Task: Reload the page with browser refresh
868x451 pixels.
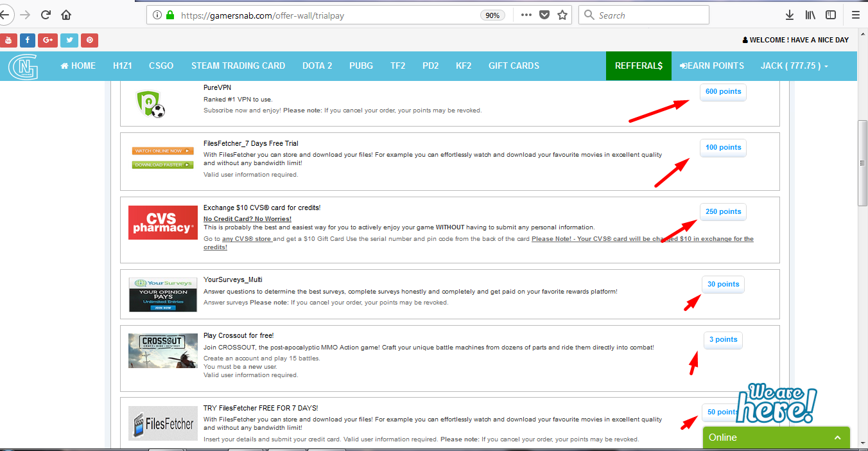Action: pos(46,15)
